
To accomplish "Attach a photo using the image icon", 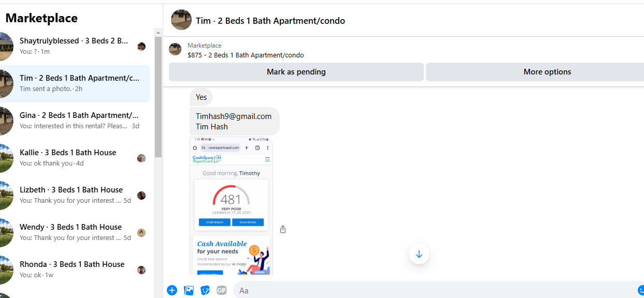I will tap(189, 290).
